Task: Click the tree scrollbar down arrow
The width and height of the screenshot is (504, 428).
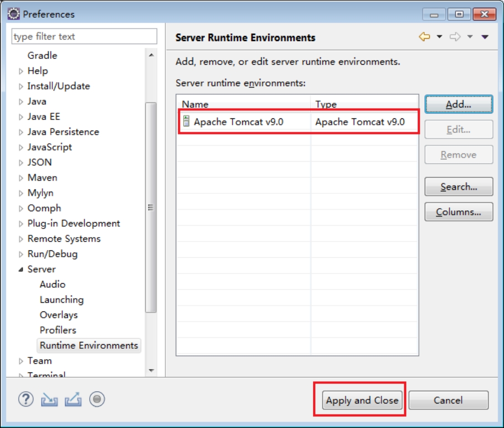Action: click(x=151, y=371)
